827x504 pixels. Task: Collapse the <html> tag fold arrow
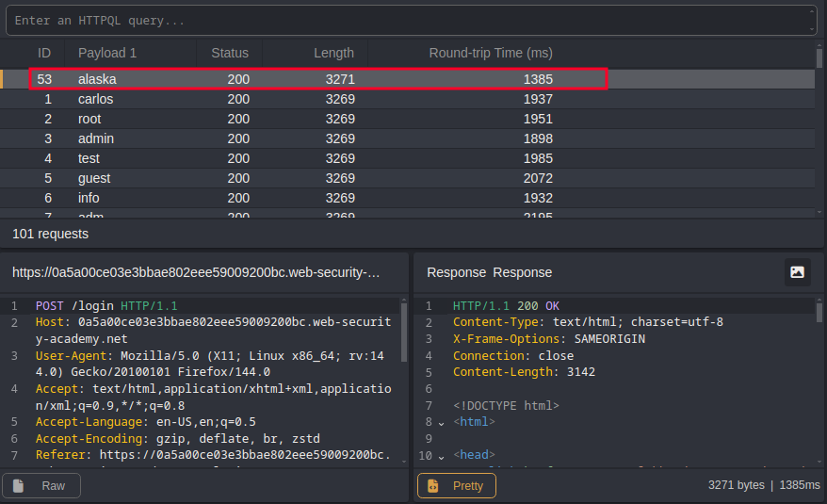(x=440, y=423)
